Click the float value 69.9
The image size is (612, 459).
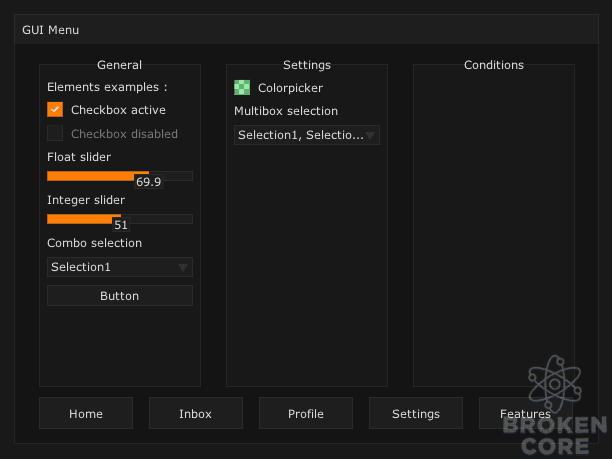(149, 182)
